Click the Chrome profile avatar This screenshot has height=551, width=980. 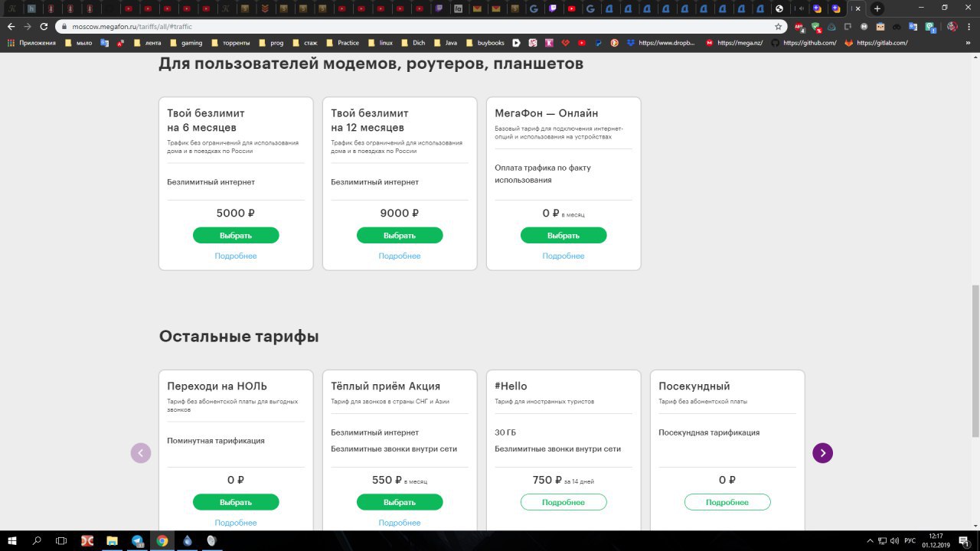952,26
